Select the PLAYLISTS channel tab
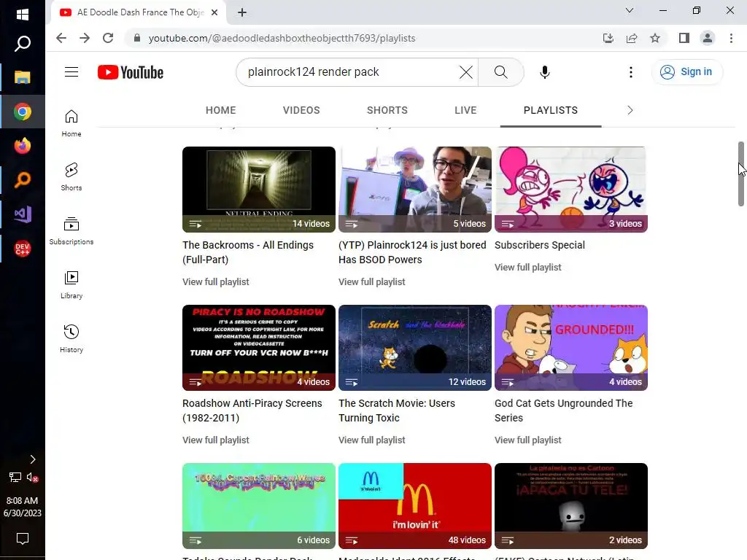The height and width of the screenshot is (560, 747). (x=551, y=111)
